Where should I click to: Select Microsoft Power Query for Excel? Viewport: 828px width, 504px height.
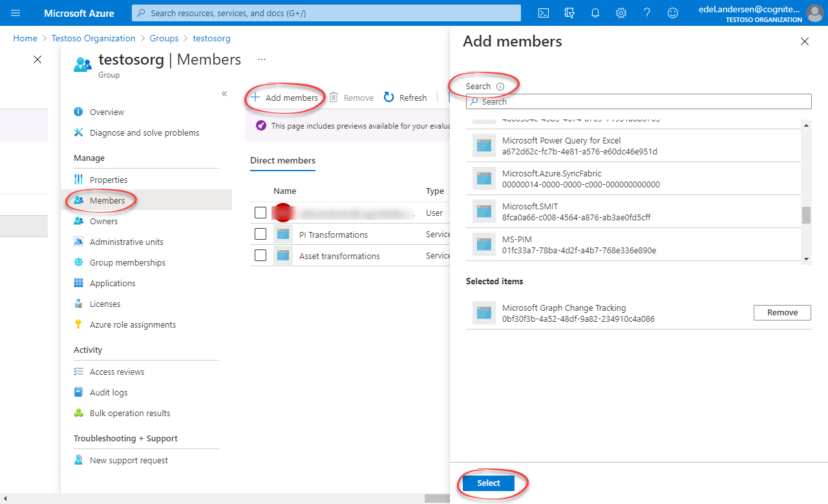(633, 146)
